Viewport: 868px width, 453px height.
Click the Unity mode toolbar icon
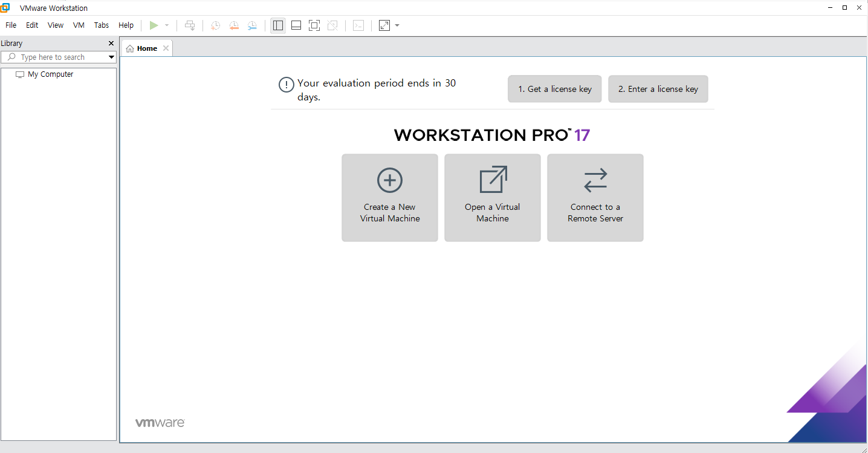tap(332, 25)
